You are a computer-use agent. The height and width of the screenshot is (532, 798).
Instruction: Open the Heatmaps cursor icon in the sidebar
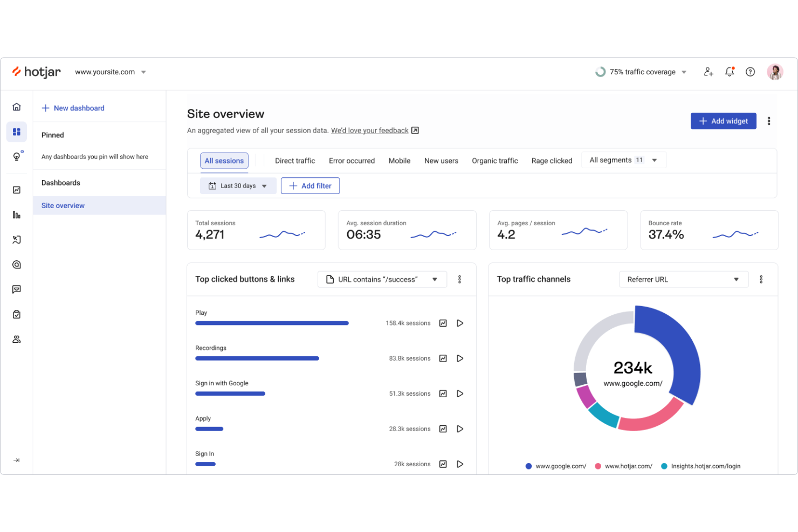point(16,239)
